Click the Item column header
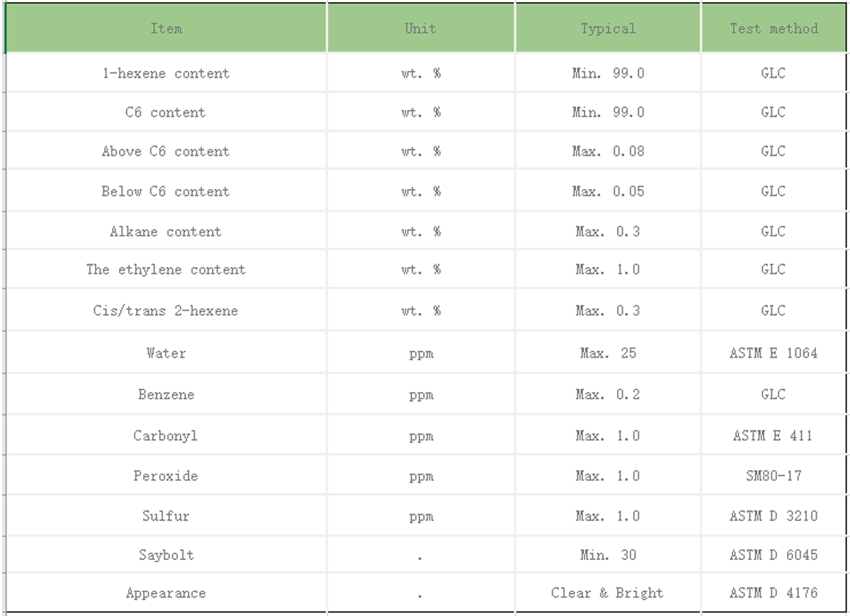The image size is (850, 616). pyautogui.click(x=166, y=29)
